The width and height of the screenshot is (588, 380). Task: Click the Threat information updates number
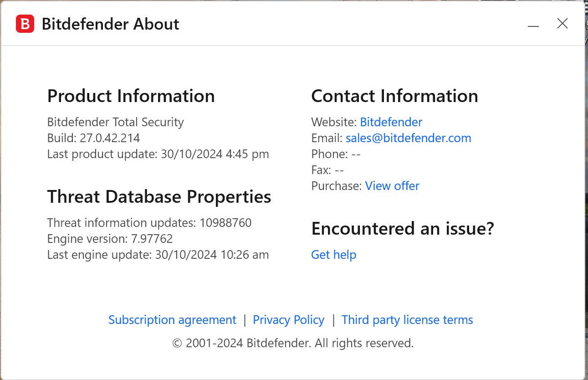(225, 223)
